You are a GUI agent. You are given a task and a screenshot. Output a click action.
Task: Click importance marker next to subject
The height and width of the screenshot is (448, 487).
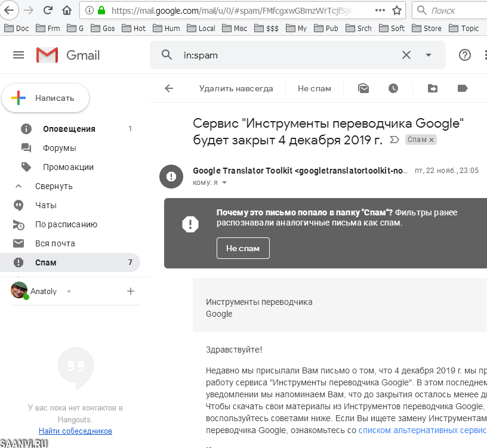(394, 140)
